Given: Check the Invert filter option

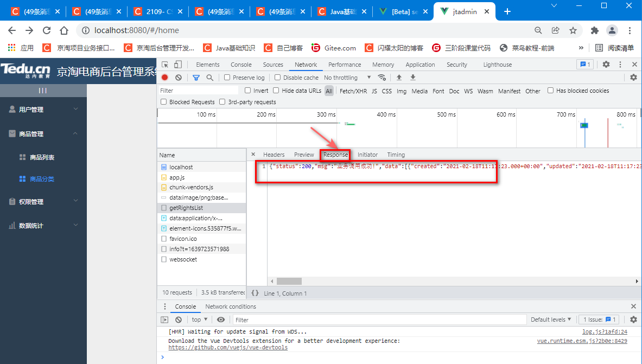Looking at the screenshot, I should [x=247, y=91].
